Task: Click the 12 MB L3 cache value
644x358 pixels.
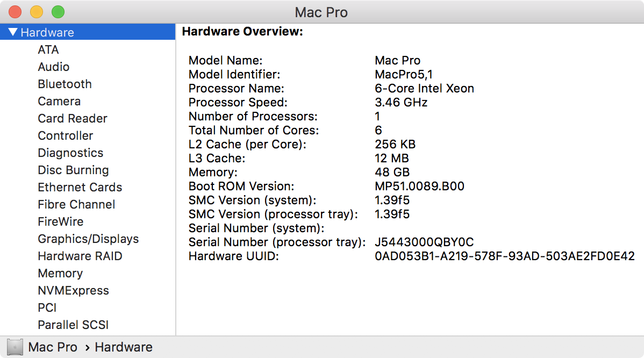Action: tap(392, 159)
